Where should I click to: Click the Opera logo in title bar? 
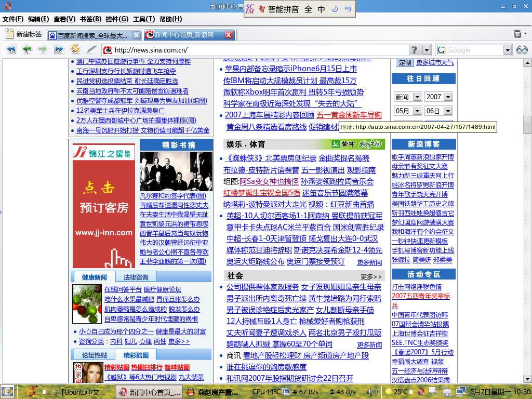click(8, 6)
